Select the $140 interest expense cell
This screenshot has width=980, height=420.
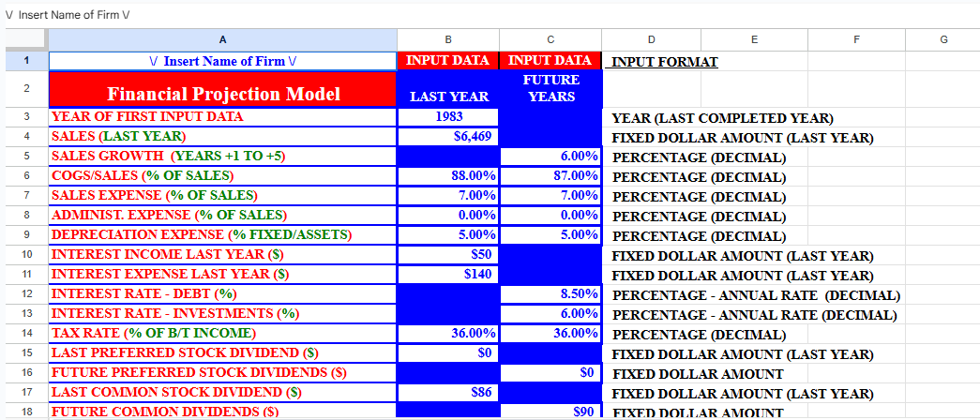(447, 275)
